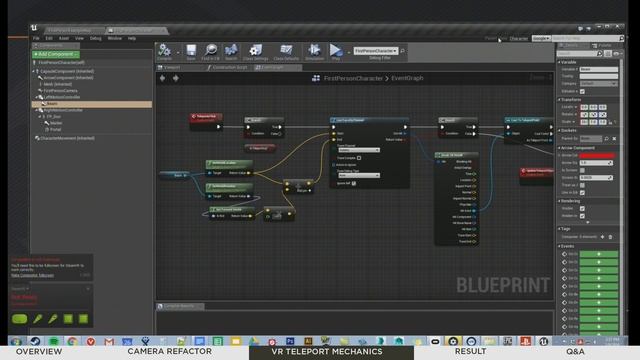Viewport: 640px width, 360px height.
Task: Click the Screen Size value slider
Action: (596, 178)
